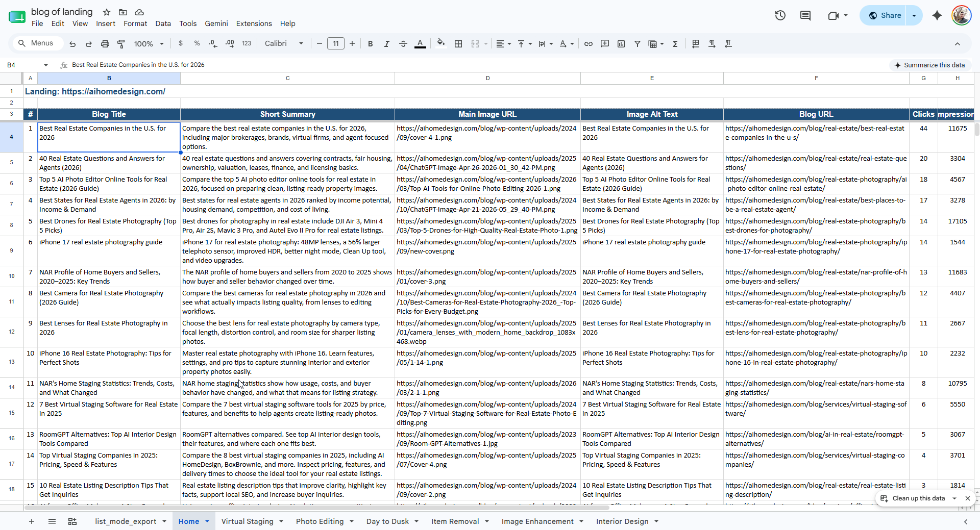
Task: Open the Data menu
Action: click(x=163, y=23)
